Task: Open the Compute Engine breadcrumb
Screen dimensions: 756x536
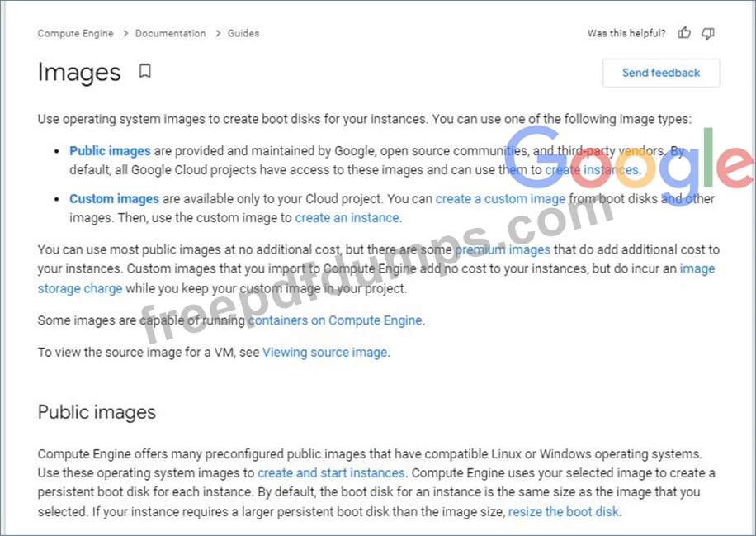Action: click(x=76, y=33)
